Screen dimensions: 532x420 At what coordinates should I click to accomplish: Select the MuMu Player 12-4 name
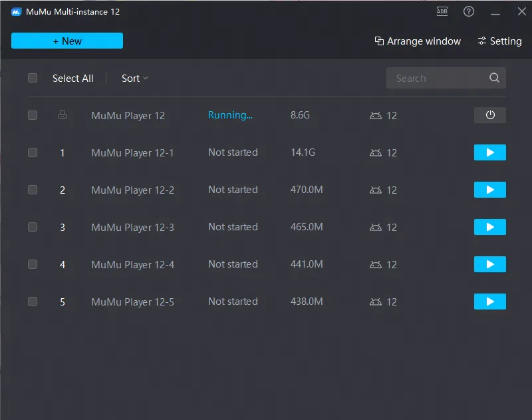click(132, 264)
